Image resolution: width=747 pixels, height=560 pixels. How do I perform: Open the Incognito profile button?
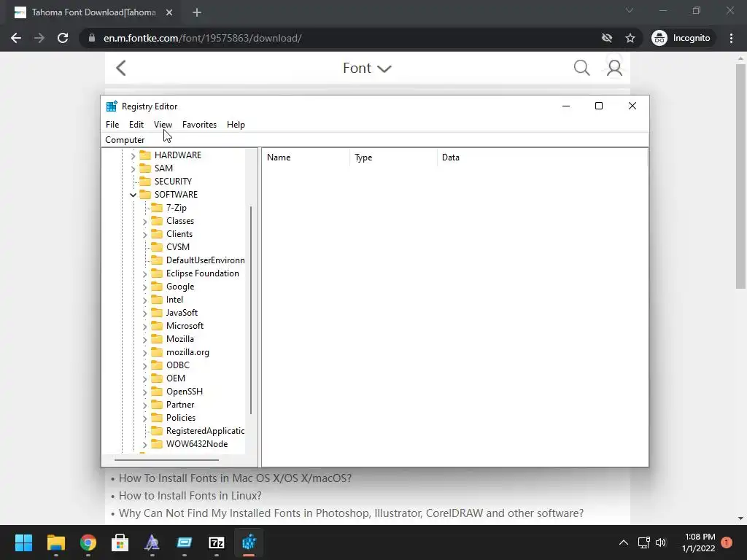(x=681, y=38)
